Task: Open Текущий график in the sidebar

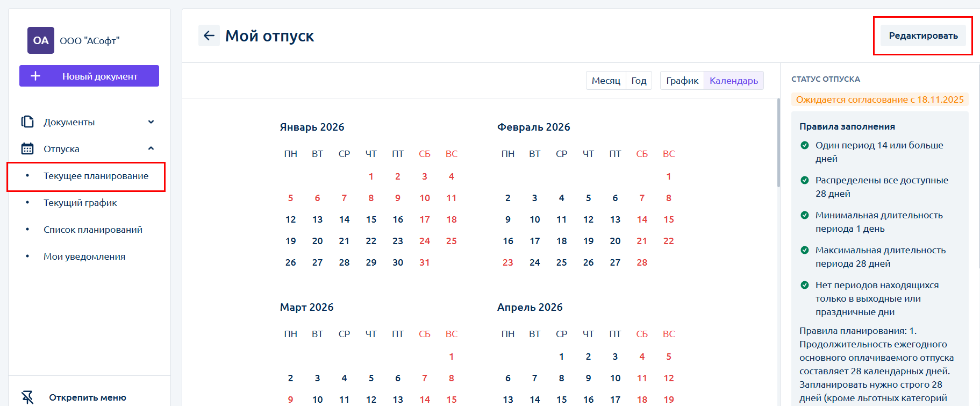Action: [80, 203]
